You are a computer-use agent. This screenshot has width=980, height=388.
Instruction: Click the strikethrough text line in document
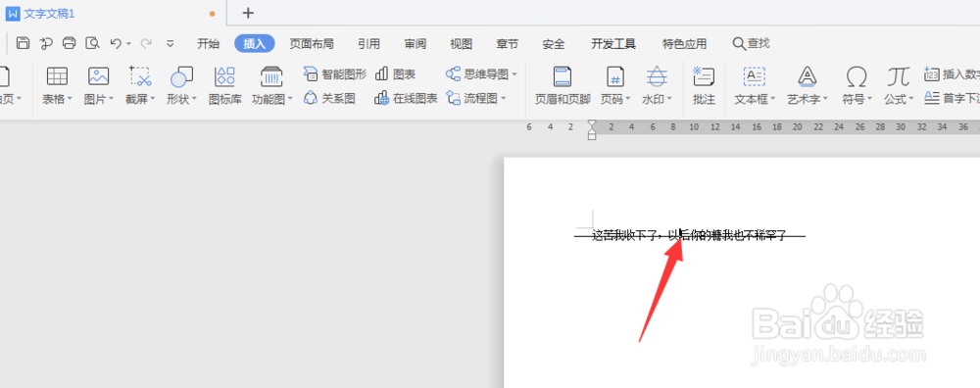pos(690,235)
